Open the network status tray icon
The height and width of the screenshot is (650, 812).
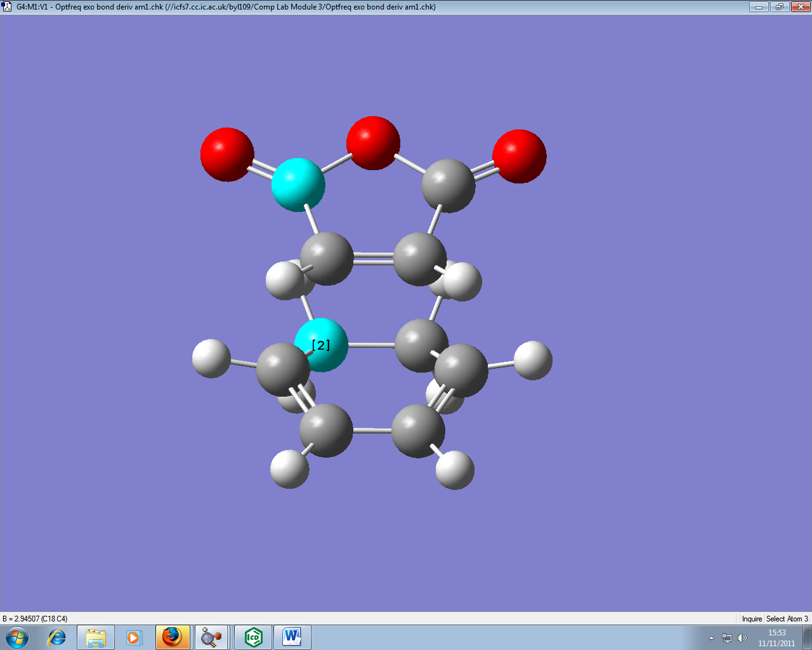point(727,638)
